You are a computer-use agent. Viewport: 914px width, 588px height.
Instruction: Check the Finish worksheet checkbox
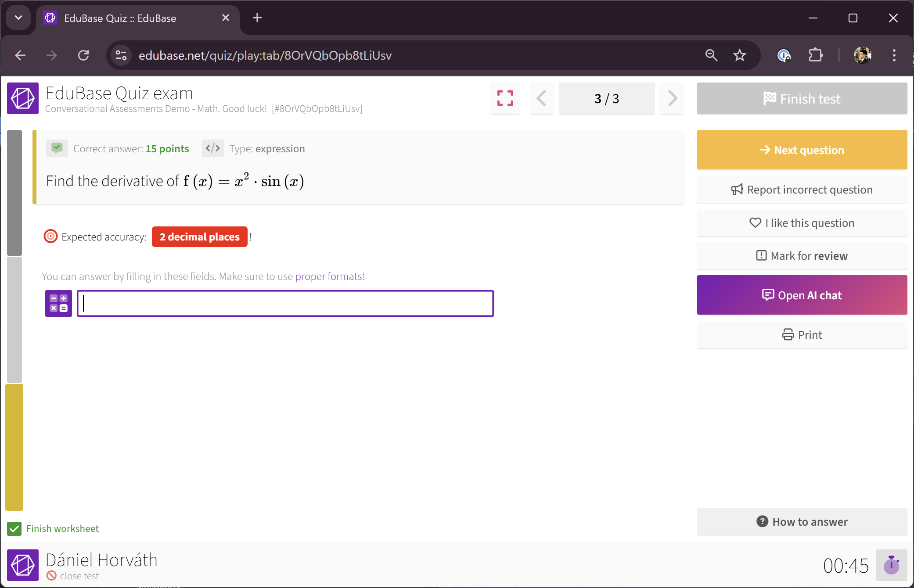coord(14,529)
